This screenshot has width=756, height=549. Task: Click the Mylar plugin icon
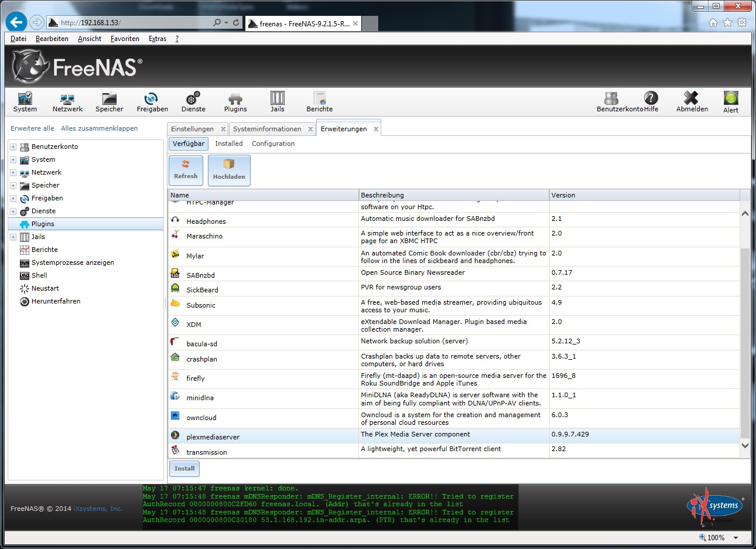(x=175, y=254)
